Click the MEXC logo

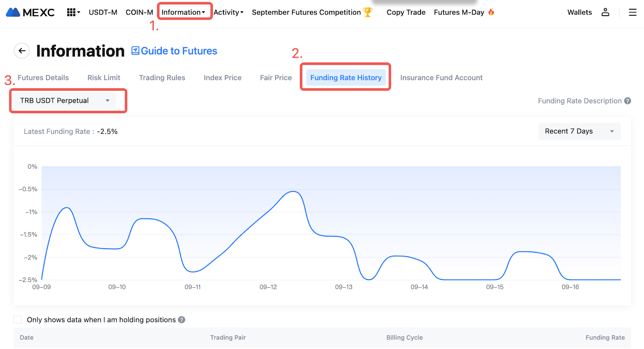pyautogui.click(x=30, y=12)
